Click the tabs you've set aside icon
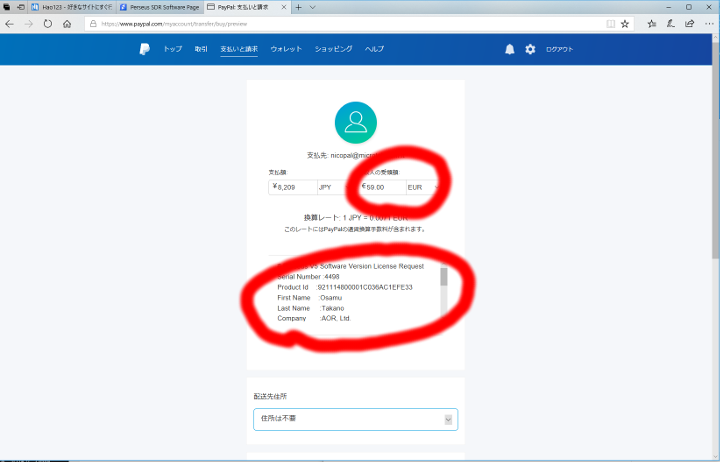This screenshot has width=720, height=462. [7, 7]
